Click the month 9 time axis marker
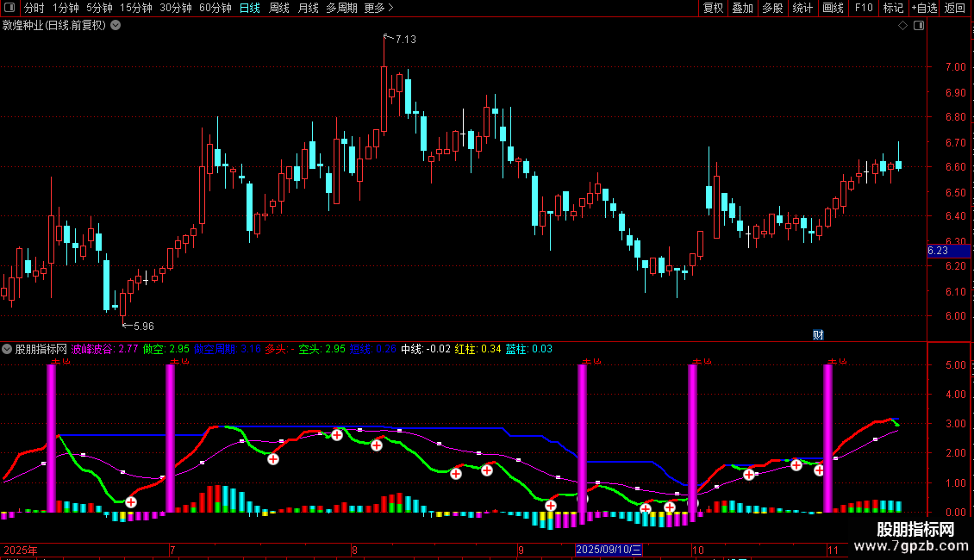The width and height of the screenshot is (974, 560). pyautogui.click(x=521, y=550)
